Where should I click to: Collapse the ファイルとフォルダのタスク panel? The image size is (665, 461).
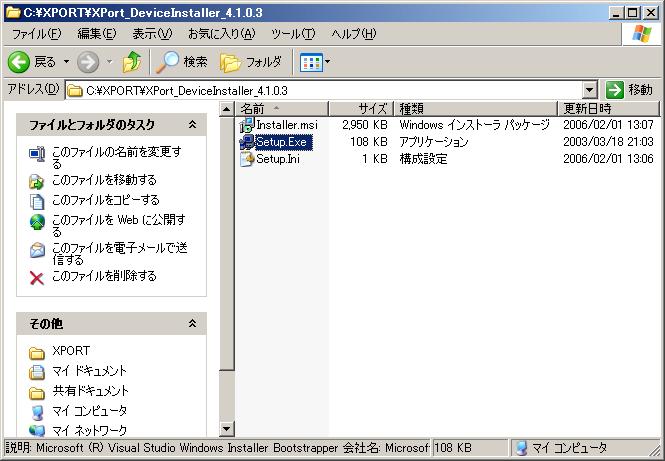192,124
